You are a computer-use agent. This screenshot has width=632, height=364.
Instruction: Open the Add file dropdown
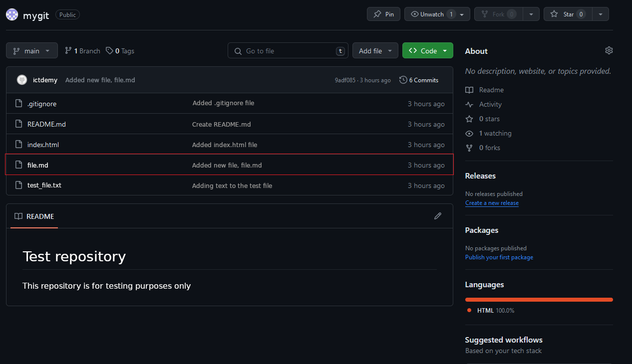tap(375, 51)
